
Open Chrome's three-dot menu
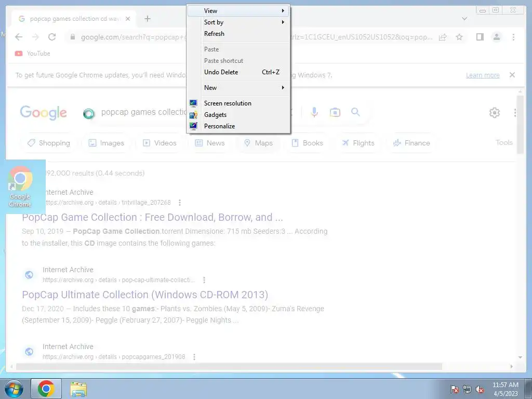(513, 37)
